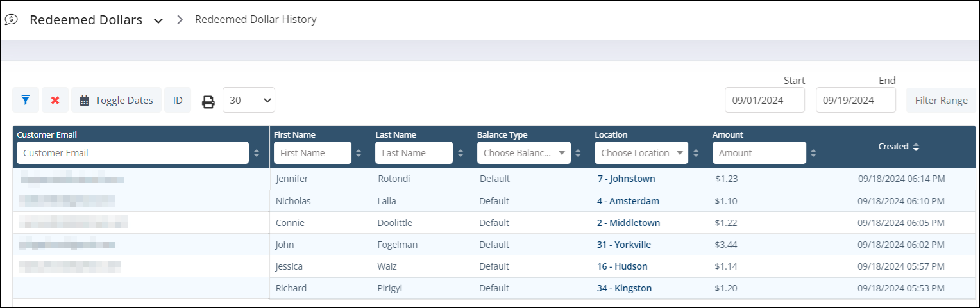Toggle Dates button with calendar icon
Viewport: 980px width, 308px height.
pyautogui.click(x=116, y=101)
